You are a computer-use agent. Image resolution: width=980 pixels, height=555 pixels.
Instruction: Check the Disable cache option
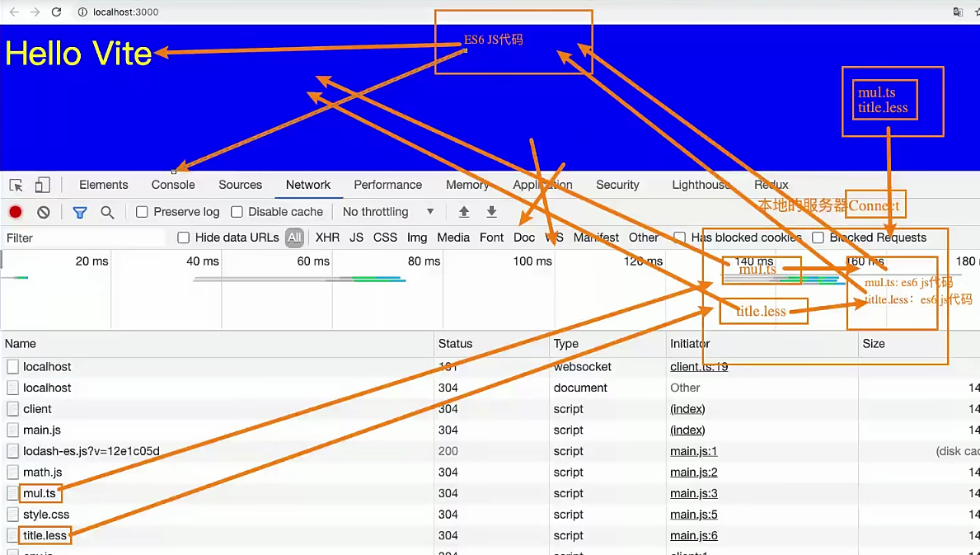(x=237, y=212)
